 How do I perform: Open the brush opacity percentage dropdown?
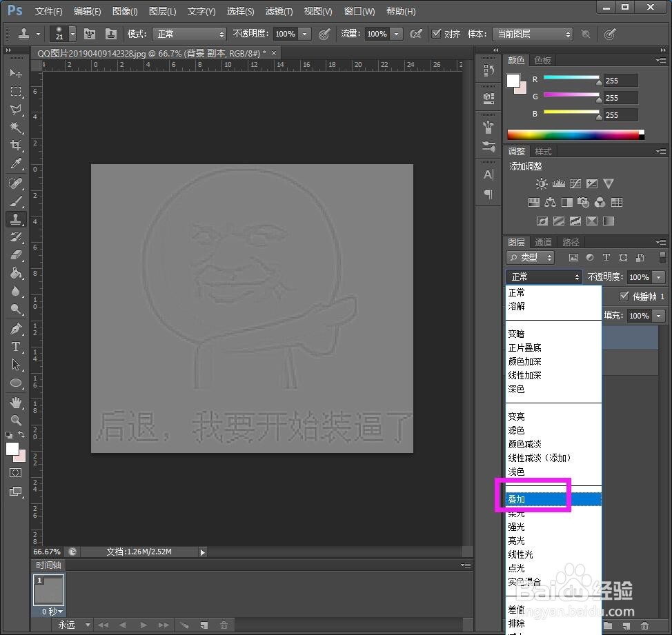305,34
